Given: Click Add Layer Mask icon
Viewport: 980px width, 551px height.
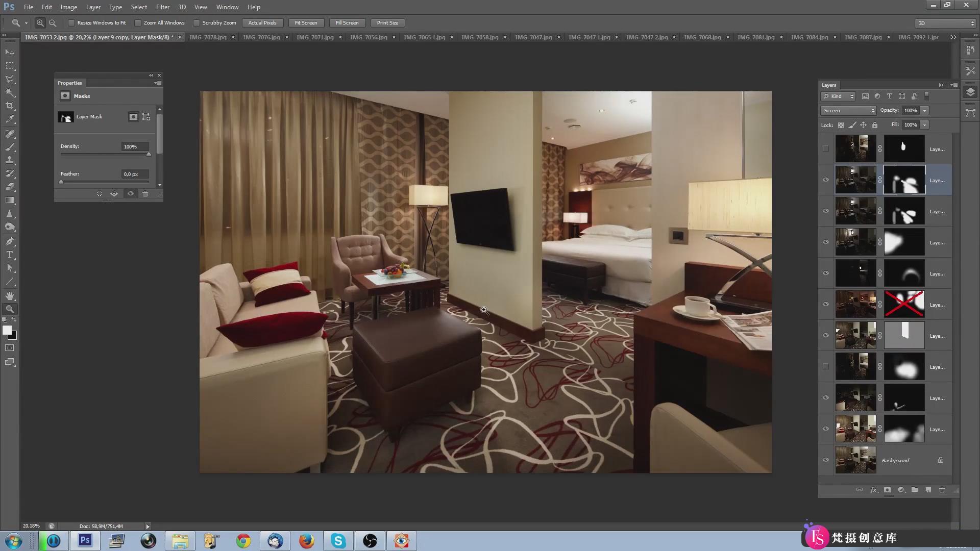Looking at the screenshot, I should pyautogui.click(x=888, y=489).
